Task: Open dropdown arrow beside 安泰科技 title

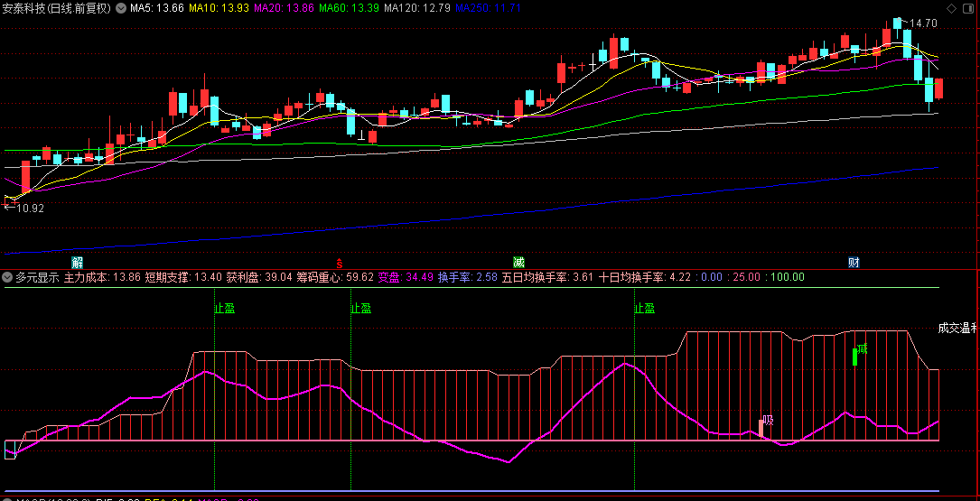Action: [121, 8]
